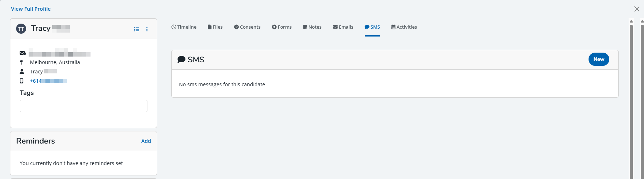Open the list view icon beside Tracy's name
The width and height of the screenshot is (644, 179).
(x=137, y=29)
